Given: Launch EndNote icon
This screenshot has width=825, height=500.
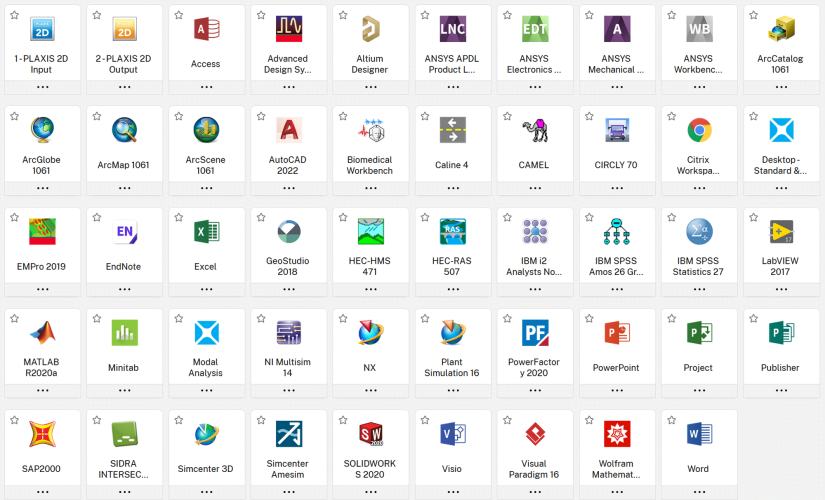Looking at the screenshot, I should (125, 232).
